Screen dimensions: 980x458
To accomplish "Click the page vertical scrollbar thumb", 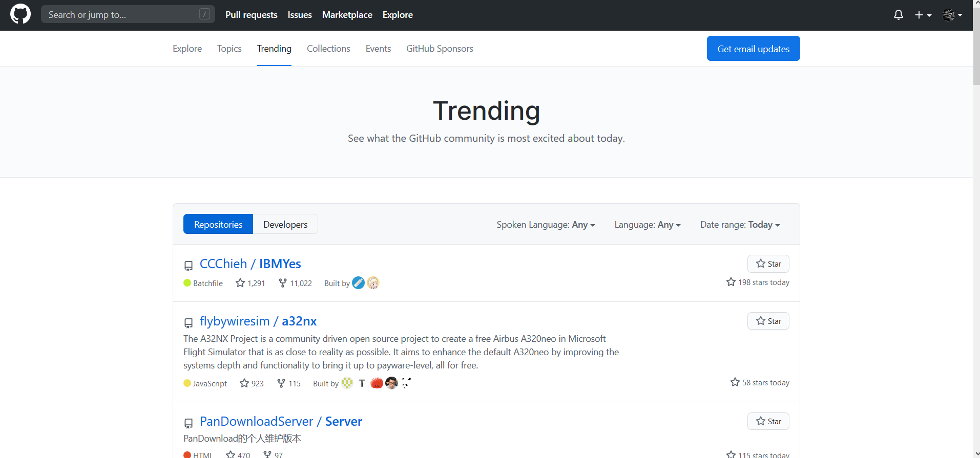I will pos(976,47).
